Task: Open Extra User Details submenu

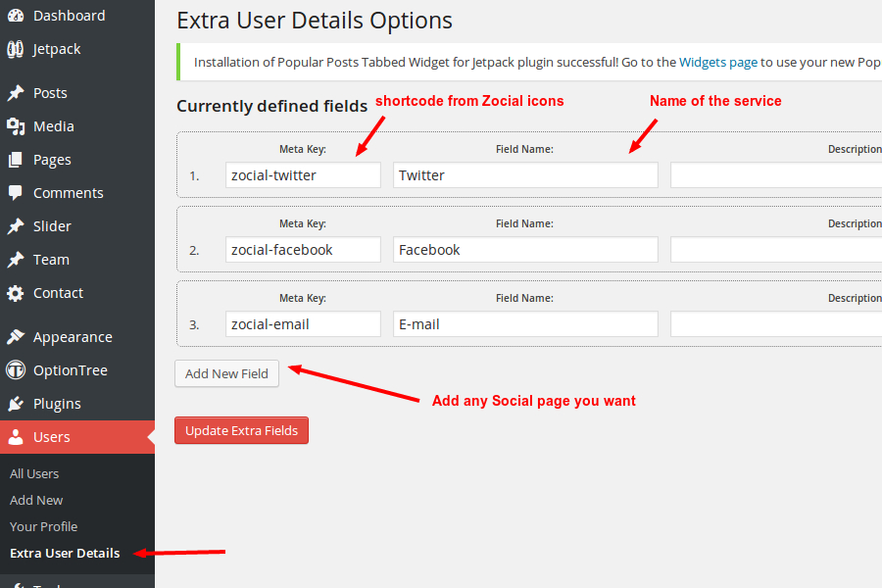Action: coord(65,553)
